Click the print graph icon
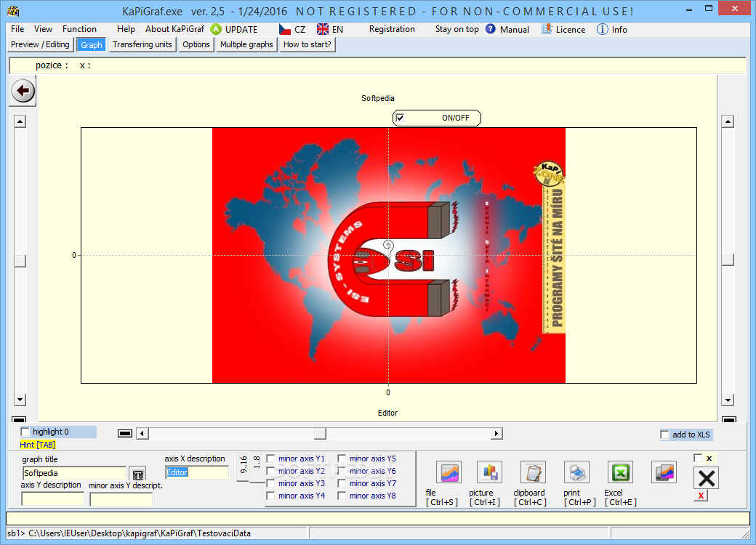The width and height of the screenshot is (756, 545). [576, 472]
